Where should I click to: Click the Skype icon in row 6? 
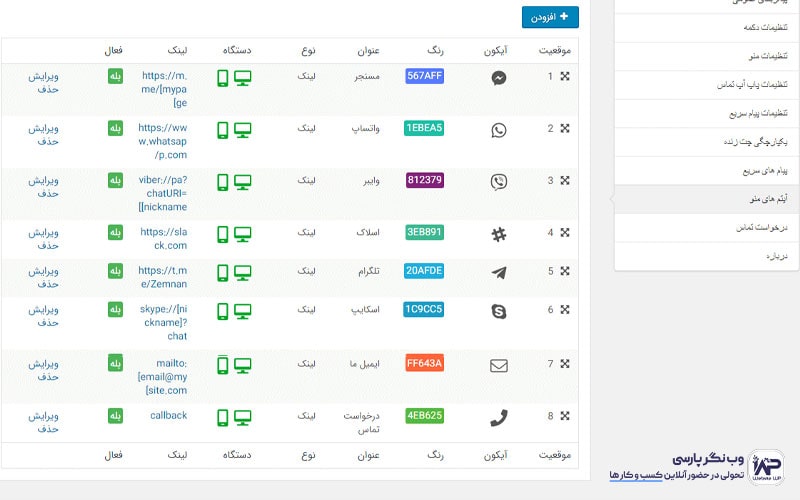coord(498,311)
